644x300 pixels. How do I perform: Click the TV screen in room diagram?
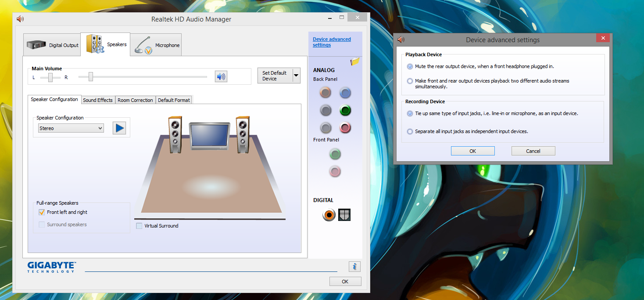[209, 136]
